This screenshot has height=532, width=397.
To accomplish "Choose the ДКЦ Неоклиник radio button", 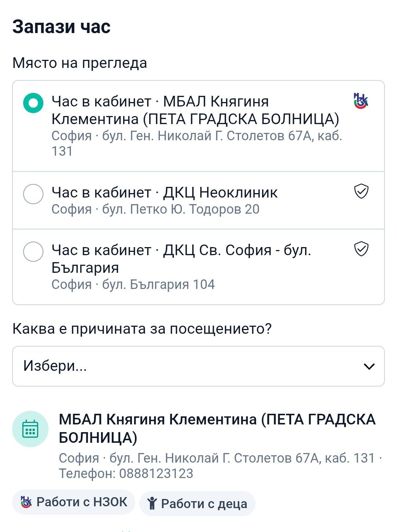I will click(33, 193).
